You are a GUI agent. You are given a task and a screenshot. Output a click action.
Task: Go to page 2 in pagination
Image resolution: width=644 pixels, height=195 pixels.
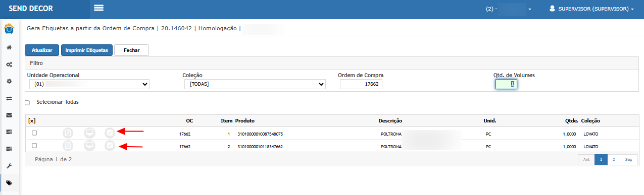pyautogui.click(x=614, y=159)
